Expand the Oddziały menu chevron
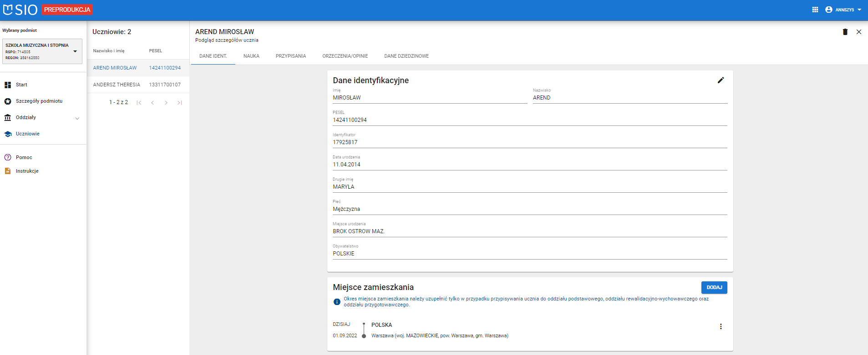Viewport: 868px width, 355px height. [x=77, y=118]
